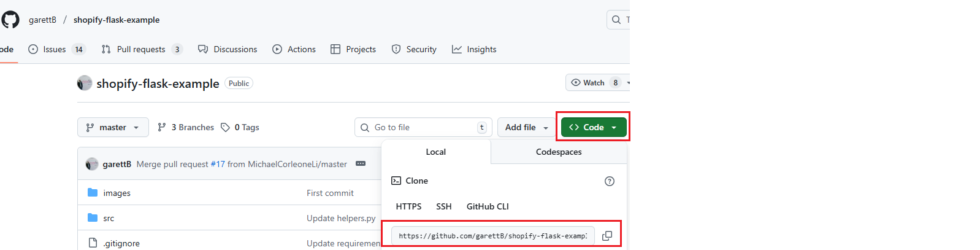The width and height of the screenshot is (980, 250).
Task: Click the search magnifier in header
Action: (x=616, y=20)
